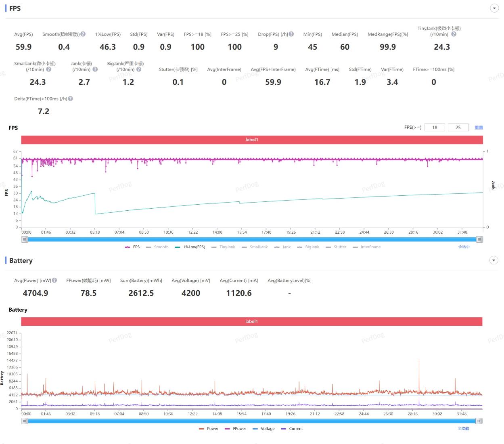The height and width of the screenshot is (444, 504).
Task: Click left handle of FPS time range slider
Action: point(25,239)
